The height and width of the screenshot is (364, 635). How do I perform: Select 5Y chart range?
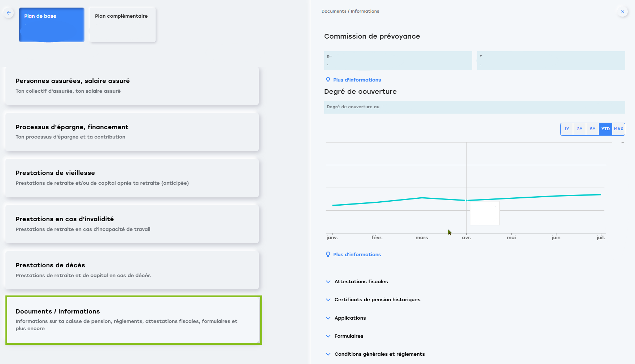coord(592,129)
